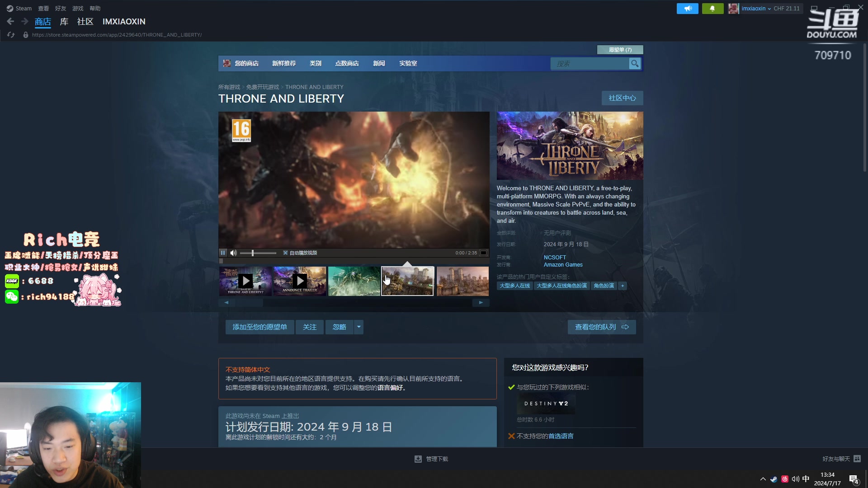868x488 pixels.
Task: Click the taskbar volume icon
Action: [x=796, y=479]
